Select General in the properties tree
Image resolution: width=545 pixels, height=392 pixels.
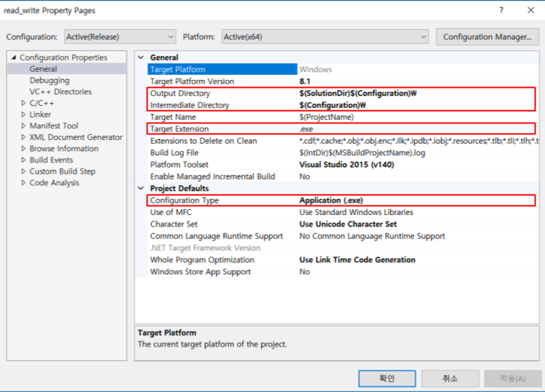[x=43, y=69]
